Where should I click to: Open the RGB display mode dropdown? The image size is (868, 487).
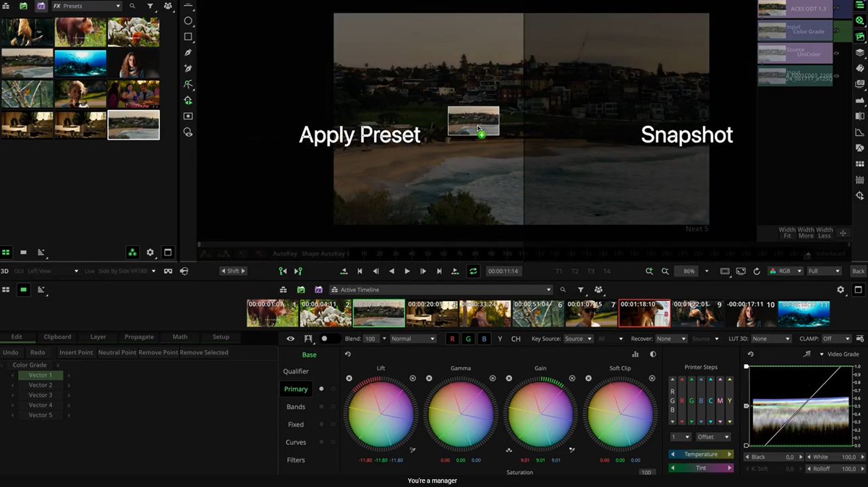click(784, 271)
